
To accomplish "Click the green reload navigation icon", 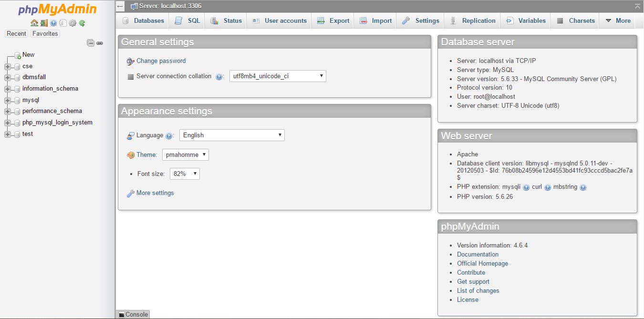I will [82, 22].
